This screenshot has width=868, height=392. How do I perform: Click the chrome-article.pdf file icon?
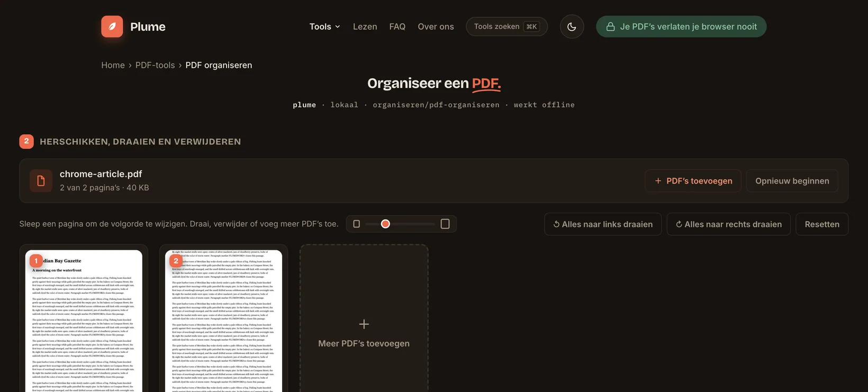coord(41,181)
